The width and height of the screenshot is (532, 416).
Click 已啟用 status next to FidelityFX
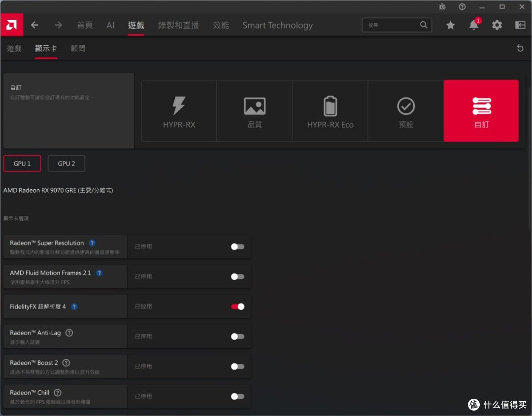pyautogui.click(x=143, y=307)
